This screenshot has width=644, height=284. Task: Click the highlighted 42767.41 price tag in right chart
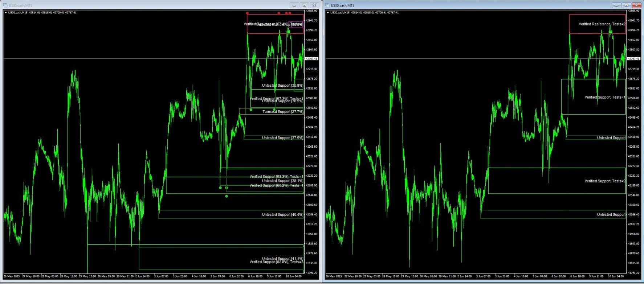pos(633,59)
